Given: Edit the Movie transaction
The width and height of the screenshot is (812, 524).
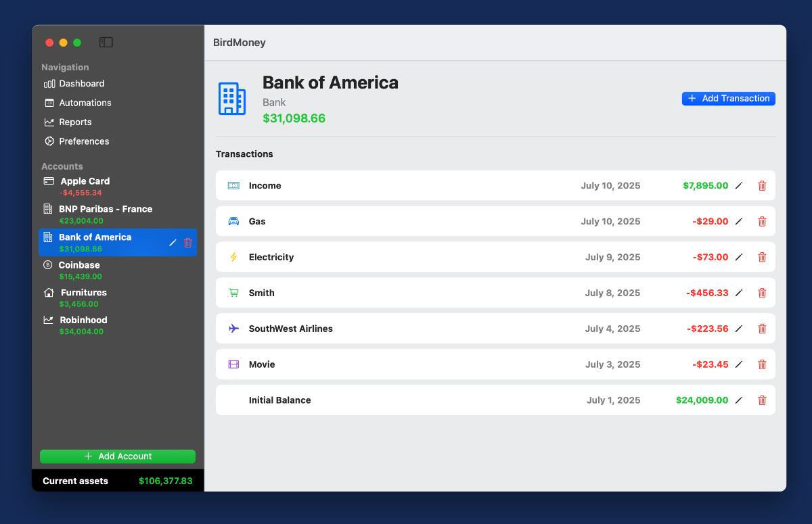Looking at the screenshot, I should [739, 364].
